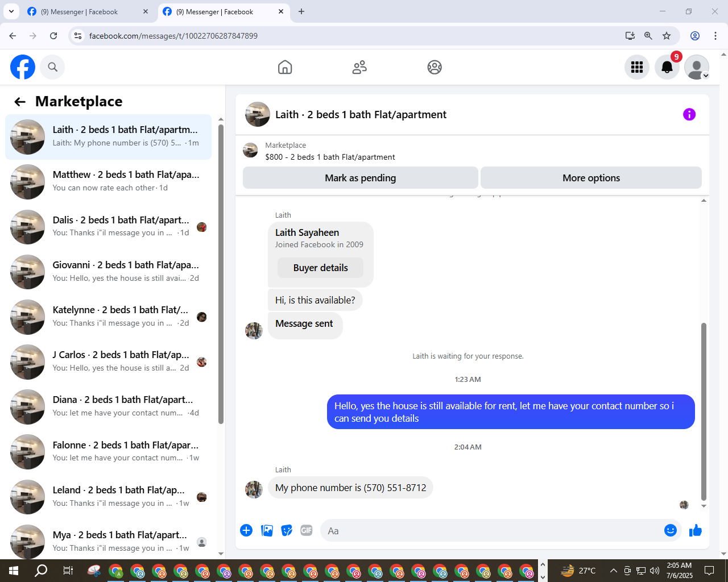This screenshot has height=582, width=728.
Task: Go back in browser history
Action: click(13, 36)
